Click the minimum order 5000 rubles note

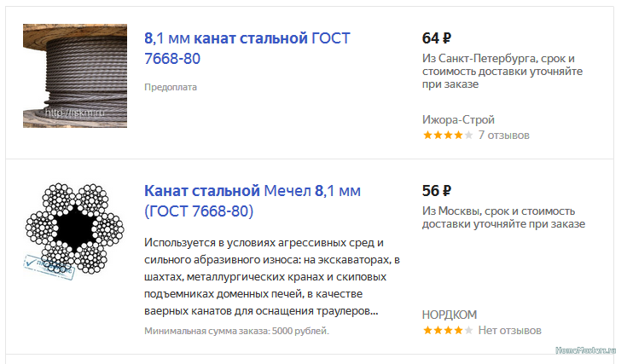[x=236, y=331]
